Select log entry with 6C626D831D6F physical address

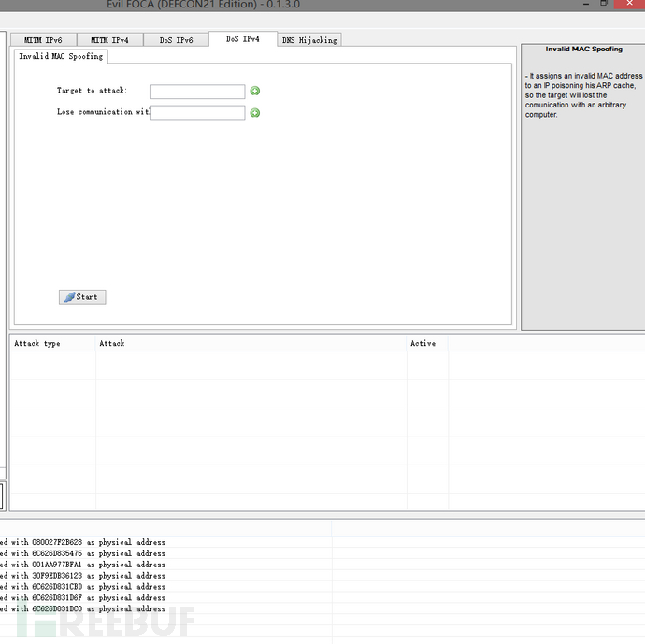(x=165, y=597)
